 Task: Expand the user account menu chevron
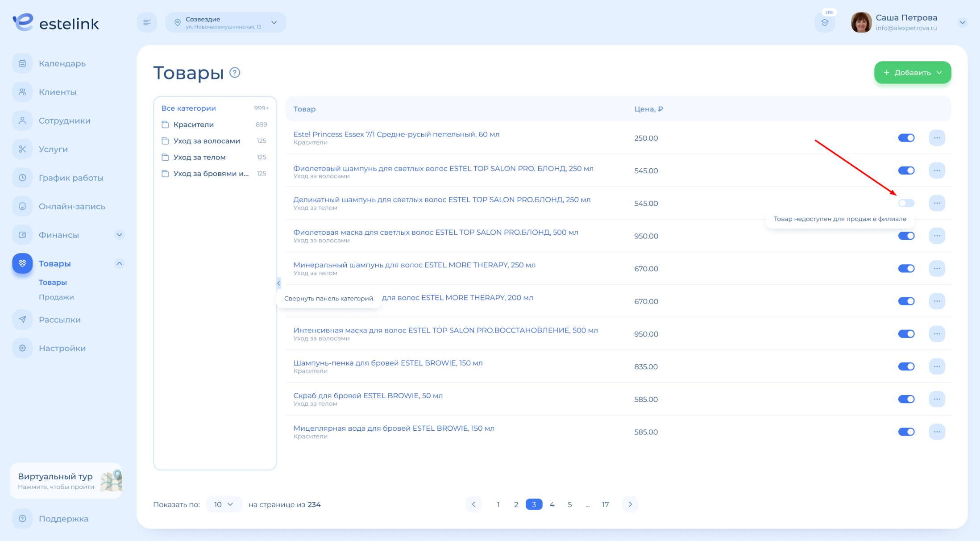(x=963, y=22)
